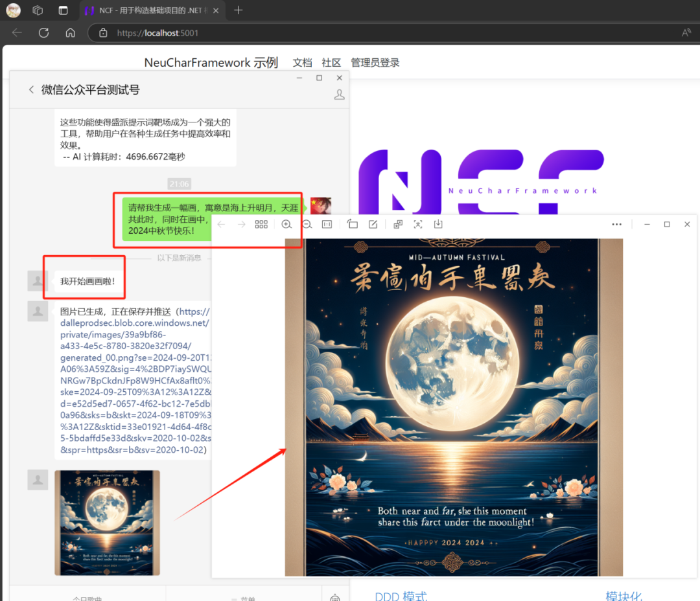The height and width of the screenshot is (601, 700).
Task: Zoom in on the viewer image
Action: tap(286, 224)
